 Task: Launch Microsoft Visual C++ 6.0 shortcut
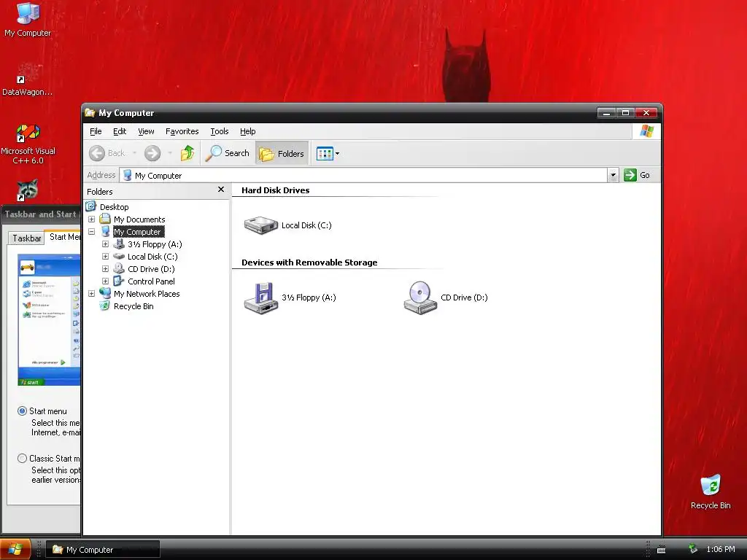pos(28,144)
